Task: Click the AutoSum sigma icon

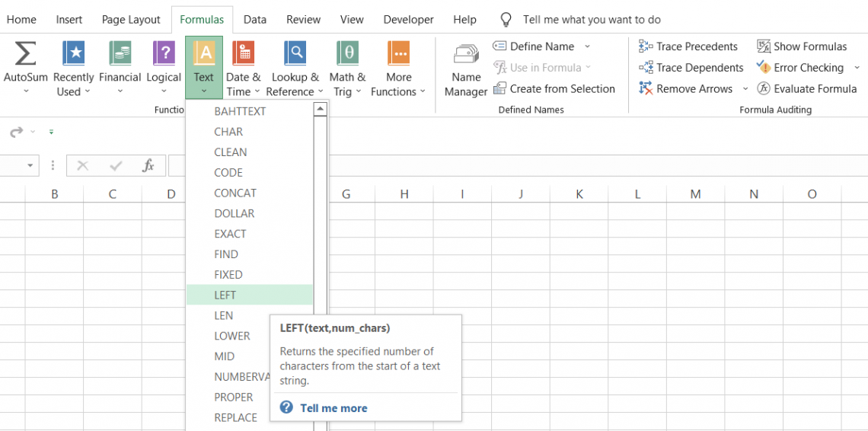Action: point(25,54)
